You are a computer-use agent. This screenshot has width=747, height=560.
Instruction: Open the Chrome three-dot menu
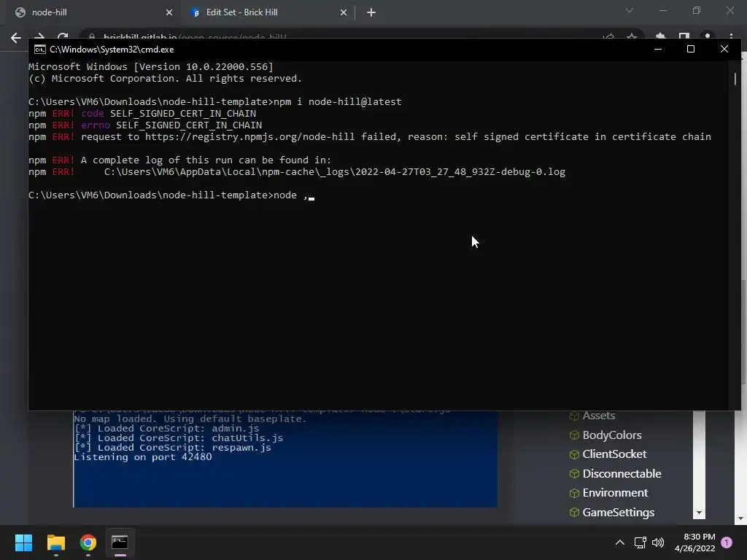point(731,36)
